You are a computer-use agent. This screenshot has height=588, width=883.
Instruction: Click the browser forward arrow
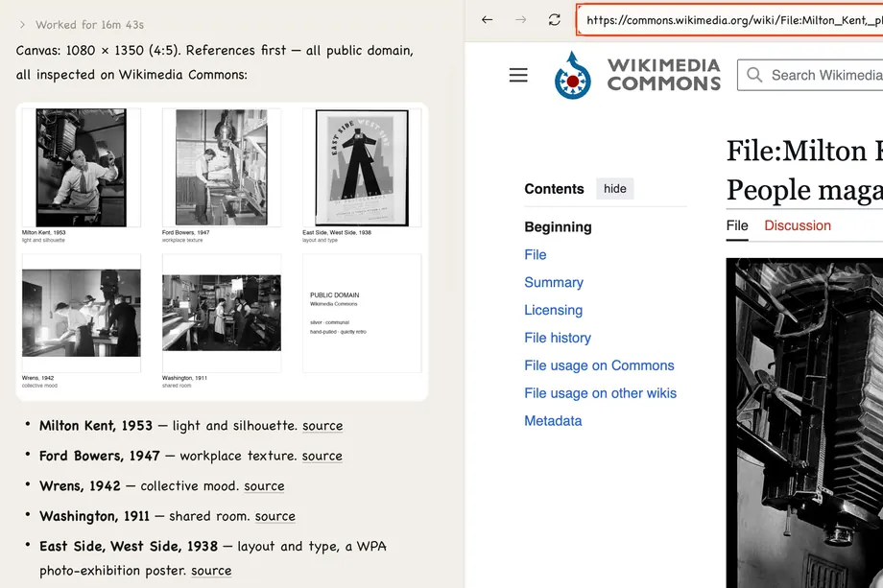pyautogui.click(x=521, y=20)
